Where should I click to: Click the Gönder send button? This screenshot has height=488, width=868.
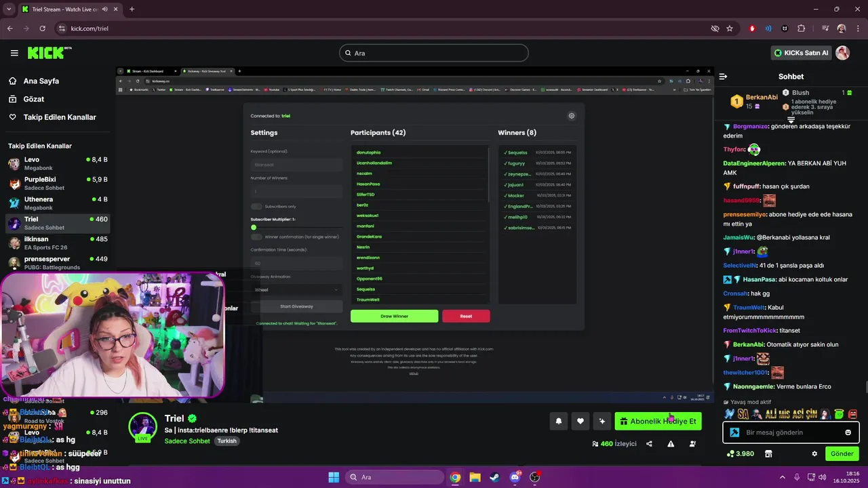click(842, 453)
